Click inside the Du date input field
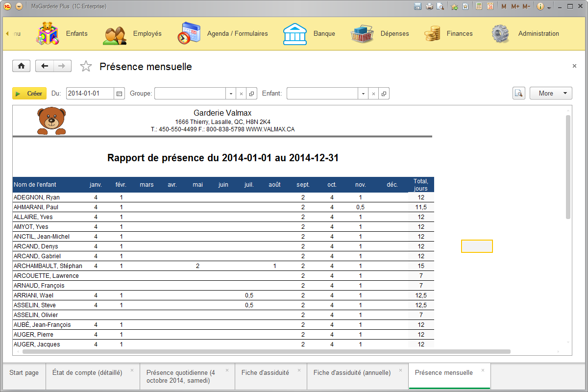This screenshot has height=392, width=588. tap(91, 93)
